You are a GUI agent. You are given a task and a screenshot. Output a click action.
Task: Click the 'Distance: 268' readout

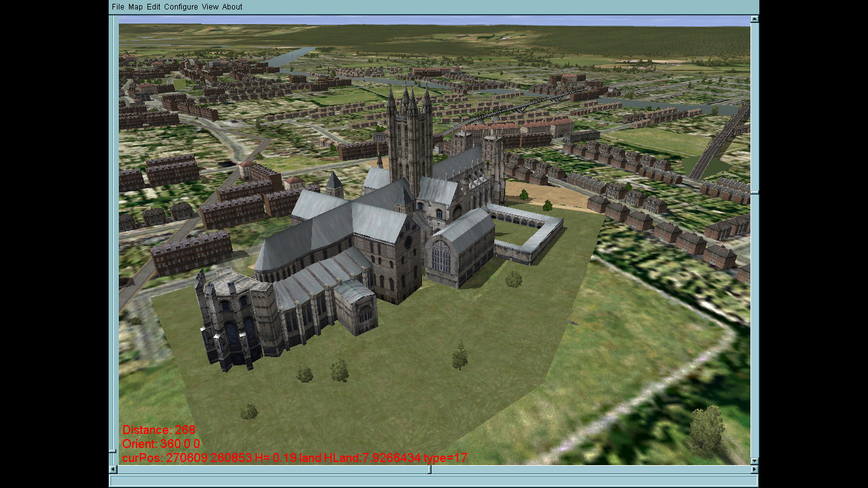159,430
